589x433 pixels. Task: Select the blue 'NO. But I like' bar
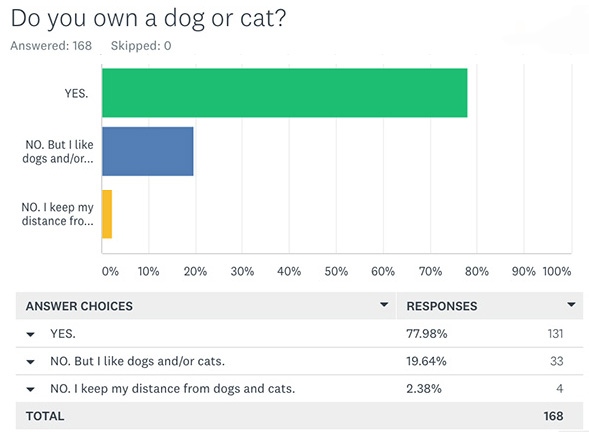(x=148, y=151)
